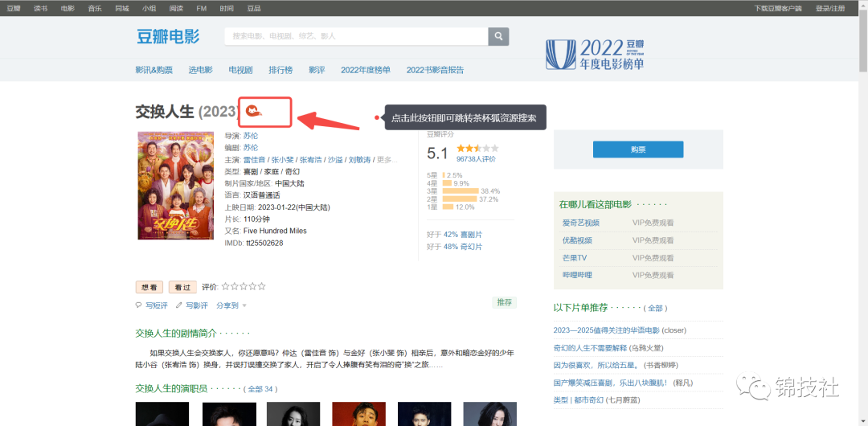Open the 读书 top menu item
Screen dimensions: 868x426
[40, 8]
